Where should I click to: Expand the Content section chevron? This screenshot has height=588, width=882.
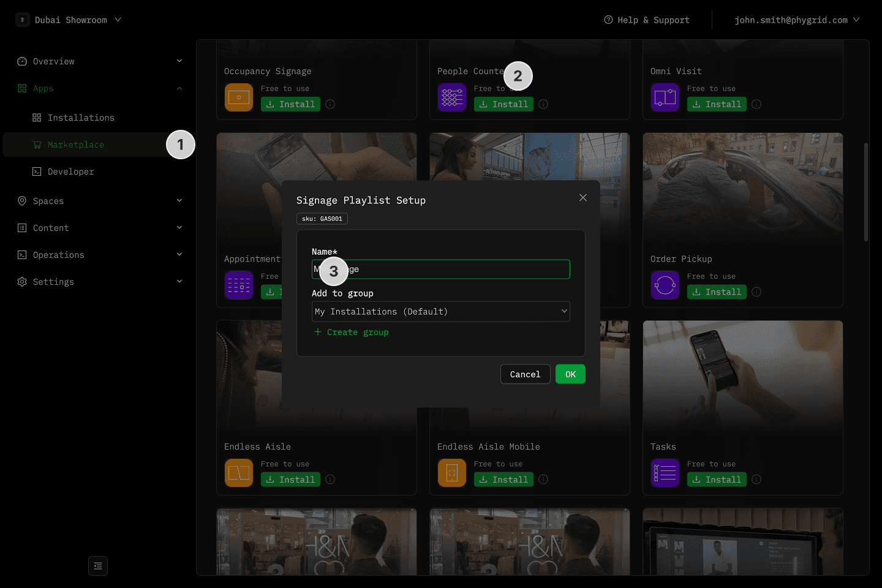tap(179, 227)
